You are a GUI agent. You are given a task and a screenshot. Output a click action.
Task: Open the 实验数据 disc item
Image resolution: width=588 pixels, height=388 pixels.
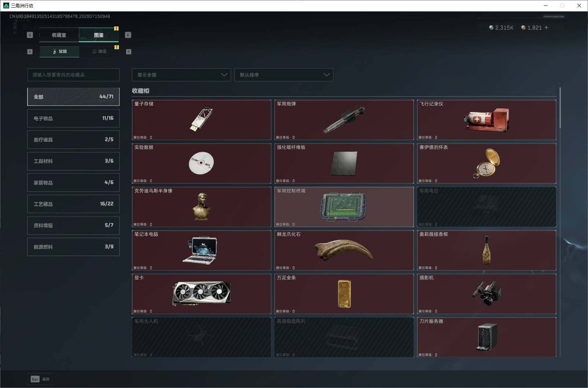202,163
